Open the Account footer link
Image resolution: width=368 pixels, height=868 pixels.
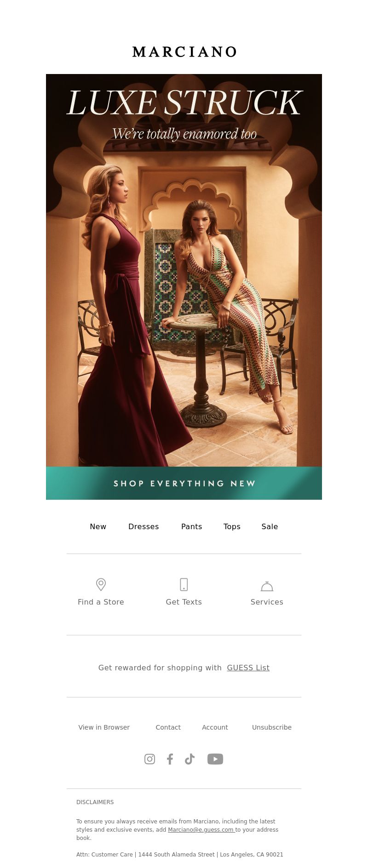click(215, 727)
